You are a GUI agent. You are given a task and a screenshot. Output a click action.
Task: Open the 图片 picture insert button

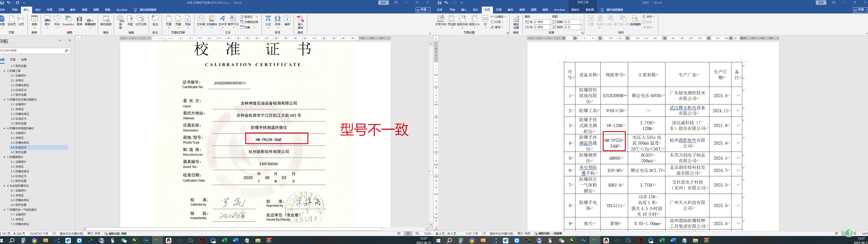click(47, 21)
